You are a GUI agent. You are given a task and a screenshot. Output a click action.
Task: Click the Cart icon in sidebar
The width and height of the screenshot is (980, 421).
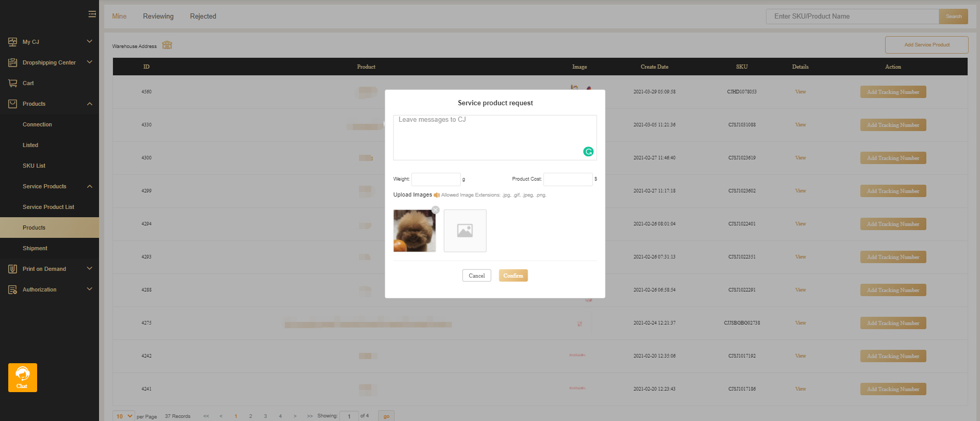(x=12, y=83)
